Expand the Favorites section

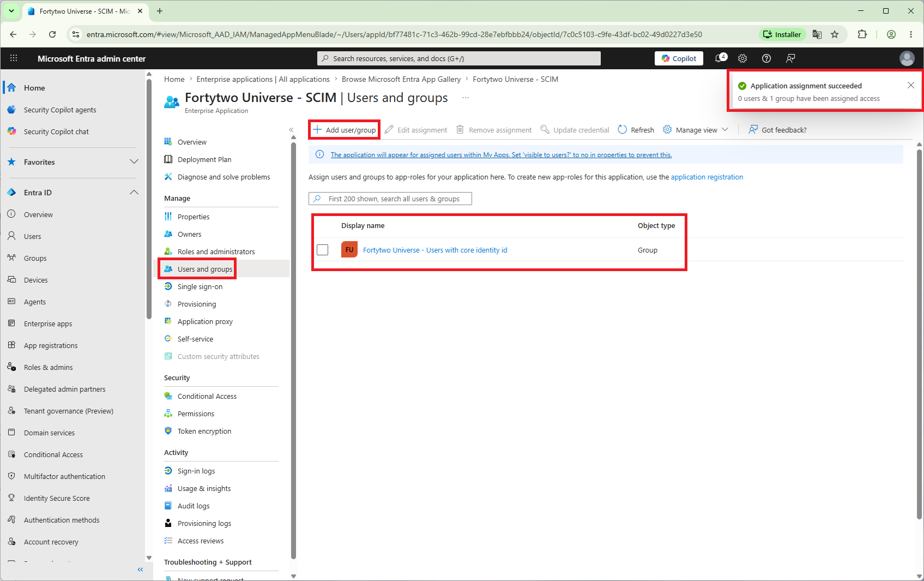(134, 162)
